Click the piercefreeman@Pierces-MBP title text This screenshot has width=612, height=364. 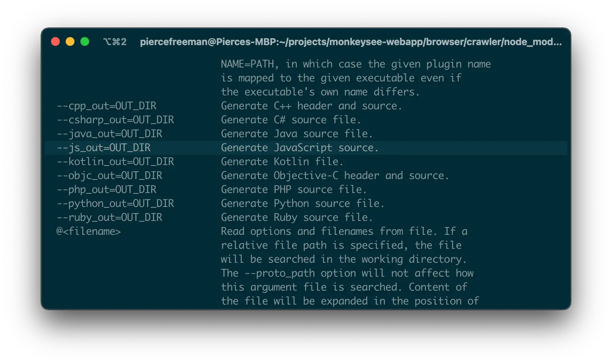pyautogui.click(x=205, y=42)
